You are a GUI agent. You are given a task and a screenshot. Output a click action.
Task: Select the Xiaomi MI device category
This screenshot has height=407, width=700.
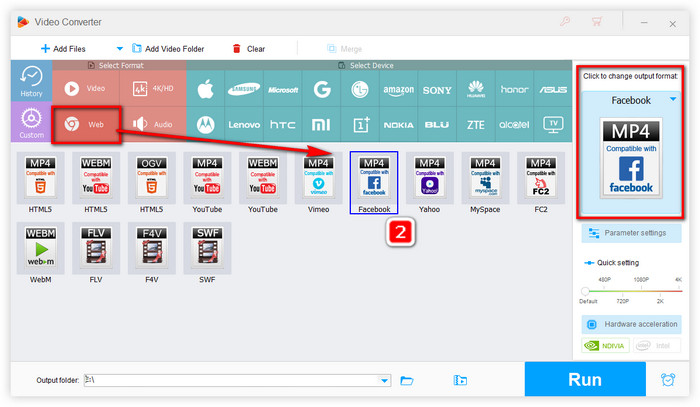tap(321, 125)
